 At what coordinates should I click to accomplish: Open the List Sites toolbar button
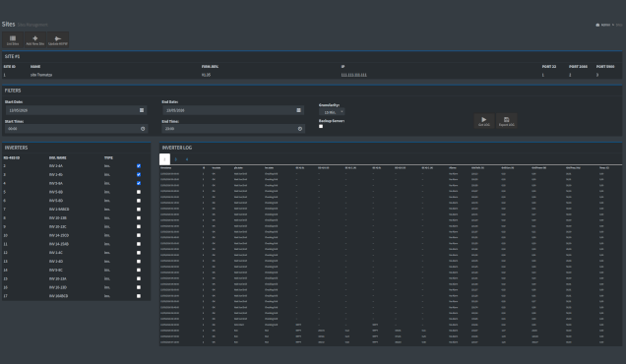click(13, 40)
